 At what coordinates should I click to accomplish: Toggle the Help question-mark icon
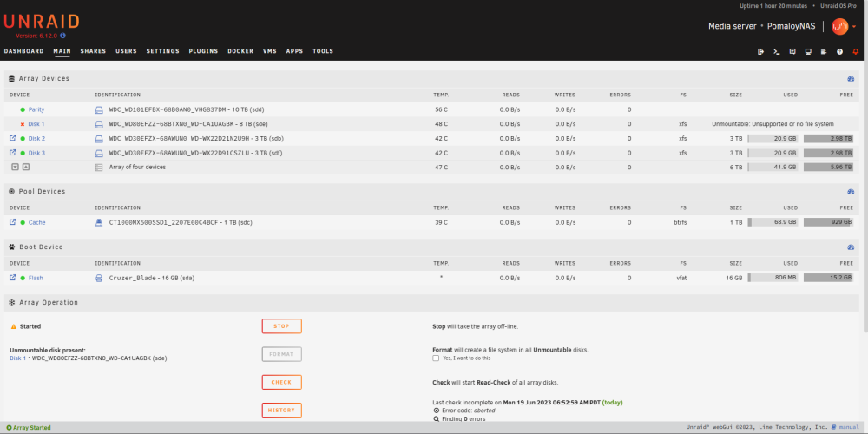point(839,51)
